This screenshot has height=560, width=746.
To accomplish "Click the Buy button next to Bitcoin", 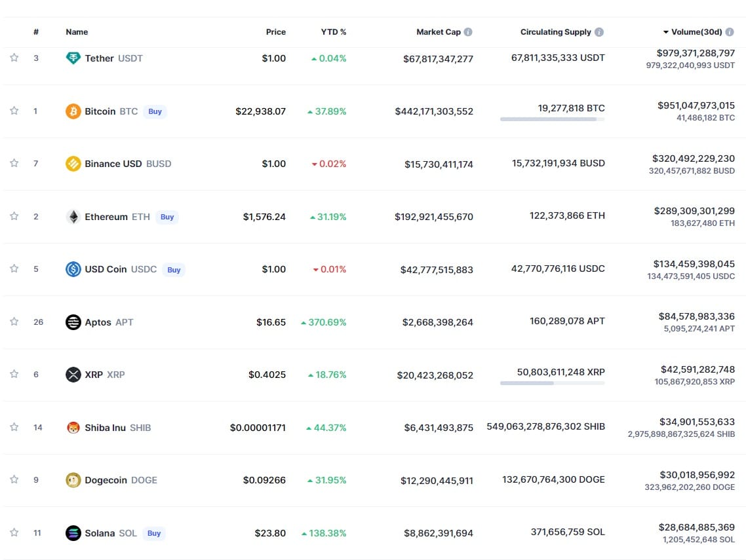I will coord(155,111).
